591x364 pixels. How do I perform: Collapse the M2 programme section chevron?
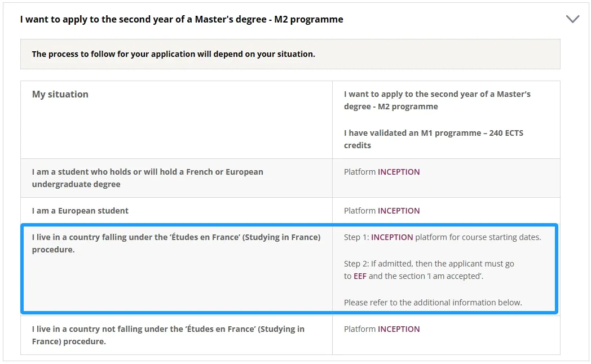572,19
